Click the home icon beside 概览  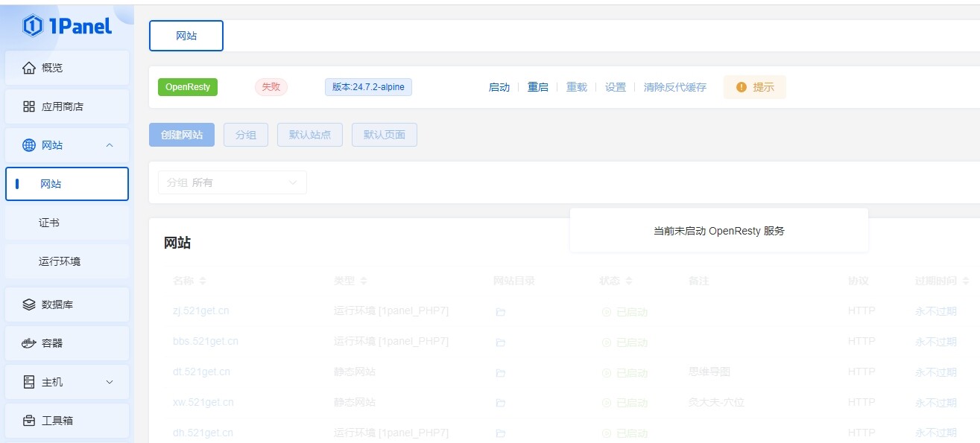tap(29, 68)
